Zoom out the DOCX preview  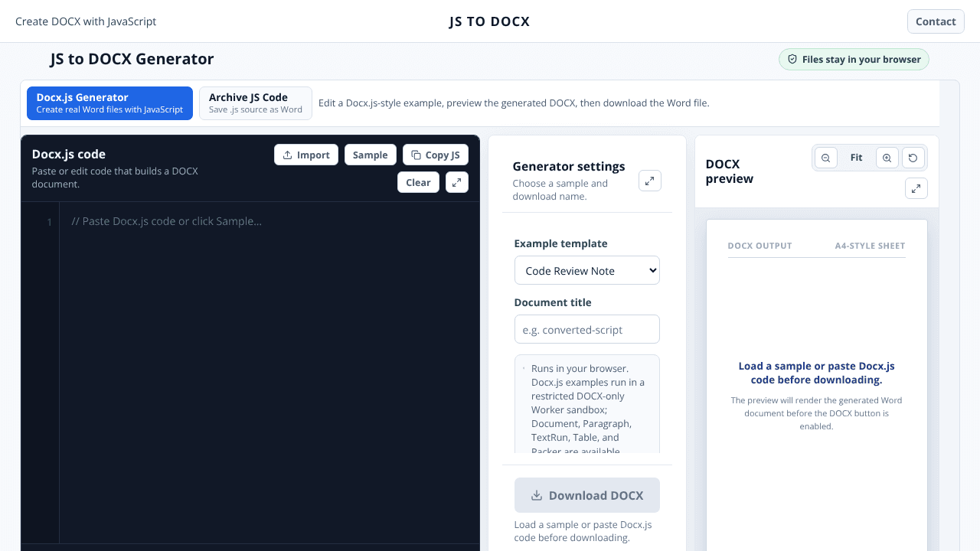point(826,158)
